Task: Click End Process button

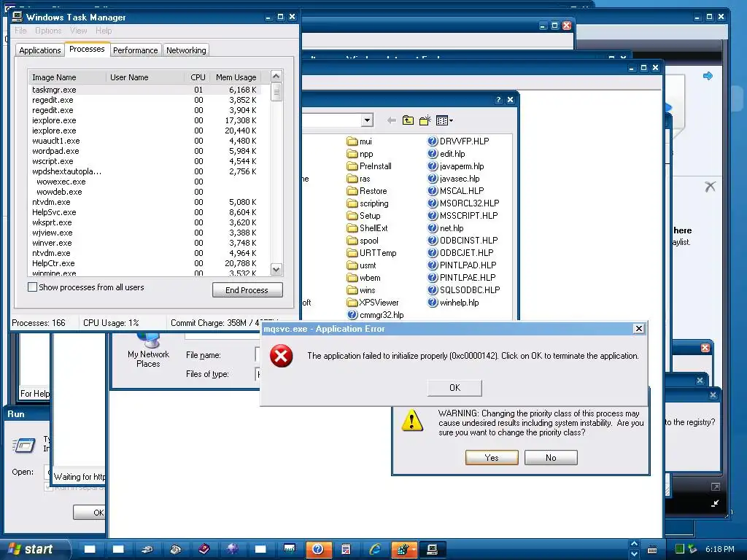Action: click(x=247, y=290)
